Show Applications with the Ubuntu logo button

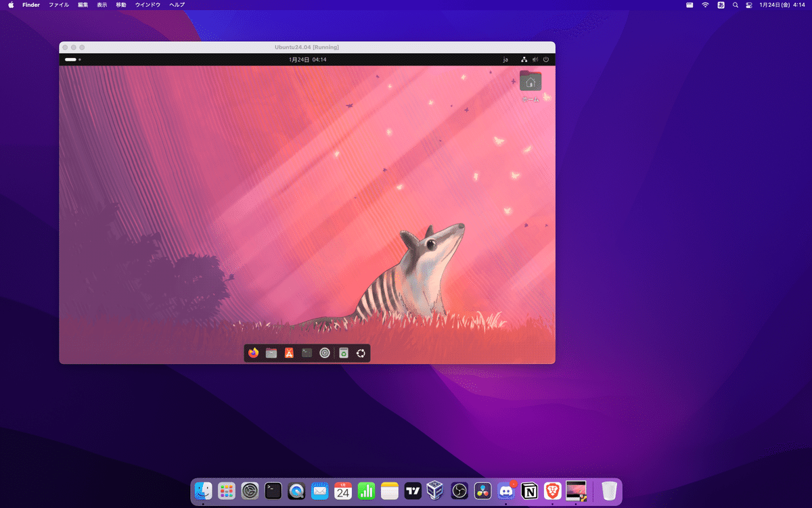click(361, 352)
